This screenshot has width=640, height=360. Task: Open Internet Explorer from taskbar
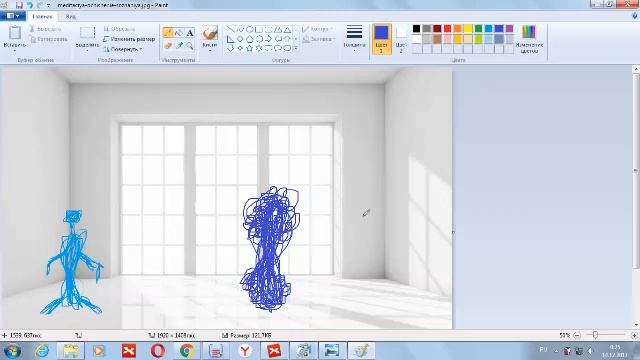tap(42, 351)
